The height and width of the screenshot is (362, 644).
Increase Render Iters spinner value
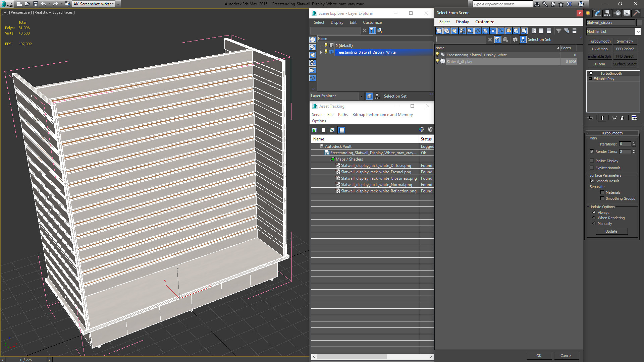coord(634,150)
